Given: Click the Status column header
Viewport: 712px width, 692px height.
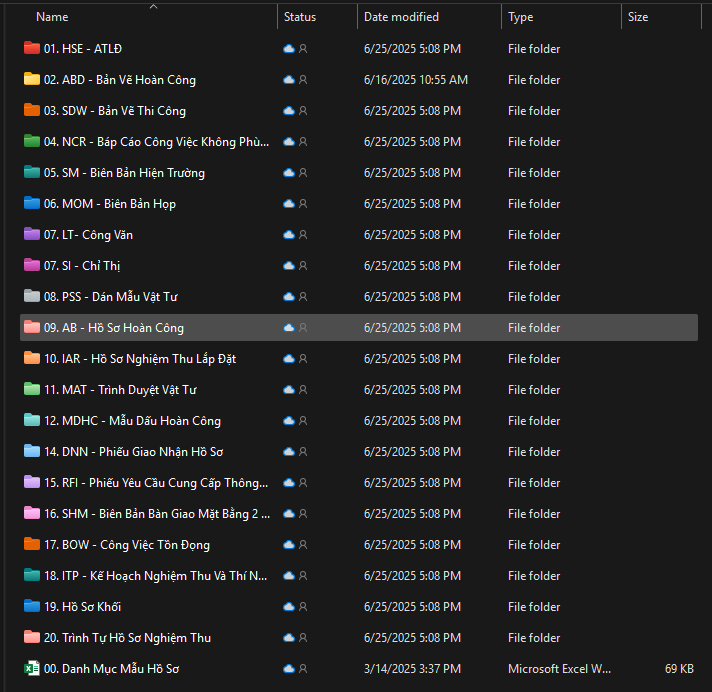Looking at the screenshot, I should tap(300, 17).
